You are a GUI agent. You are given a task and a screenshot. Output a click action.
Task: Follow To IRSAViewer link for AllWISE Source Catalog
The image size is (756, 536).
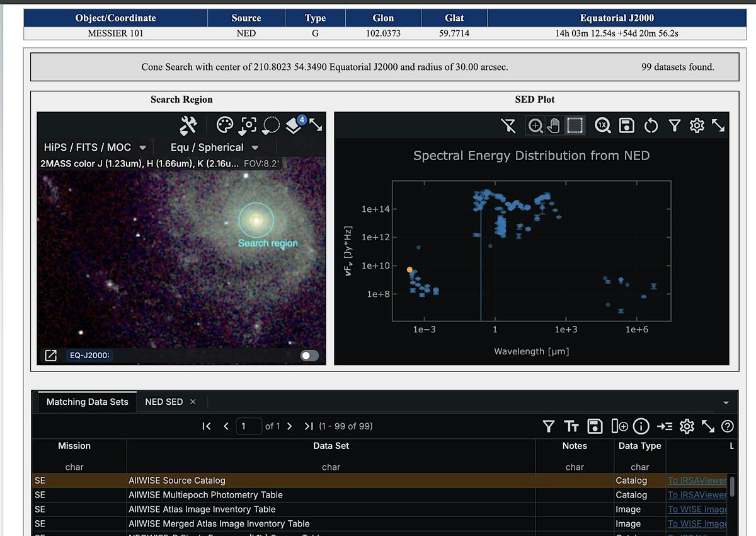tap(696, 481)
